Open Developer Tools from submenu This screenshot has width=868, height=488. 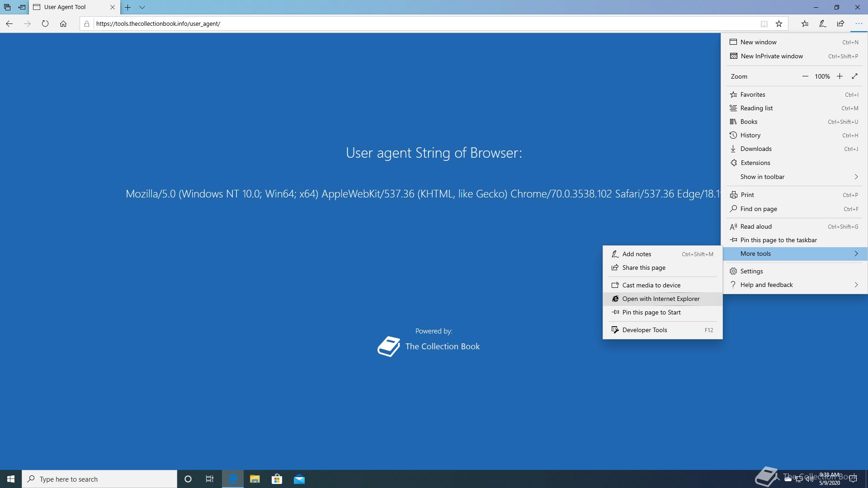[x=645, y=330]
